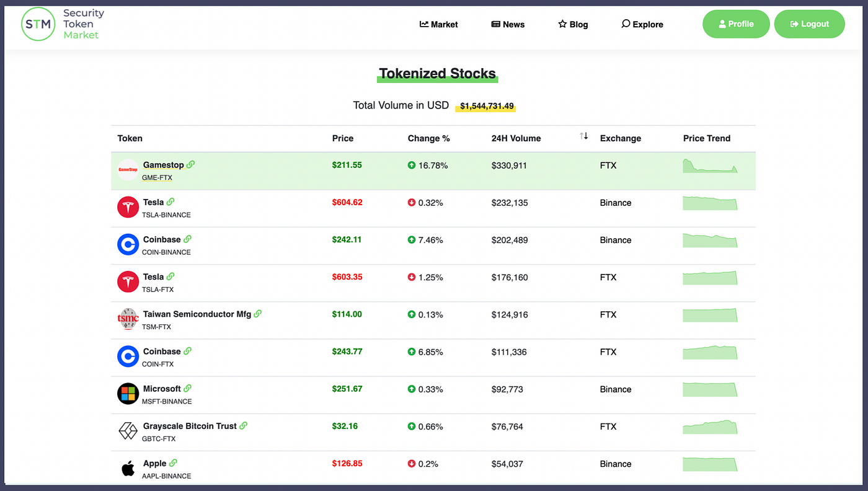This screenshot has height=491, width=868.
Task: Click the Change % column header
Action: pyautogui.click(x=429, y=138)
